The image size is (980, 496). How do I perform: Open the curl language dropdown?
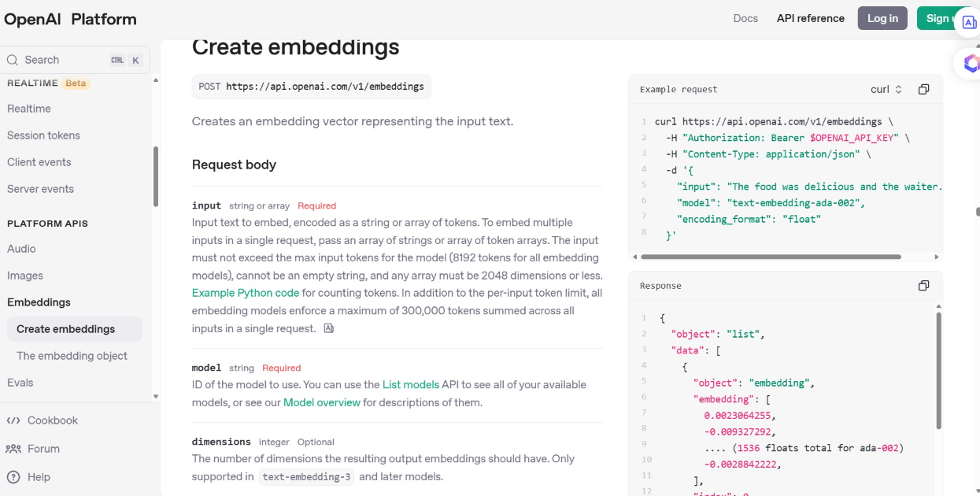pyautogui.click(x=886, y=89)
